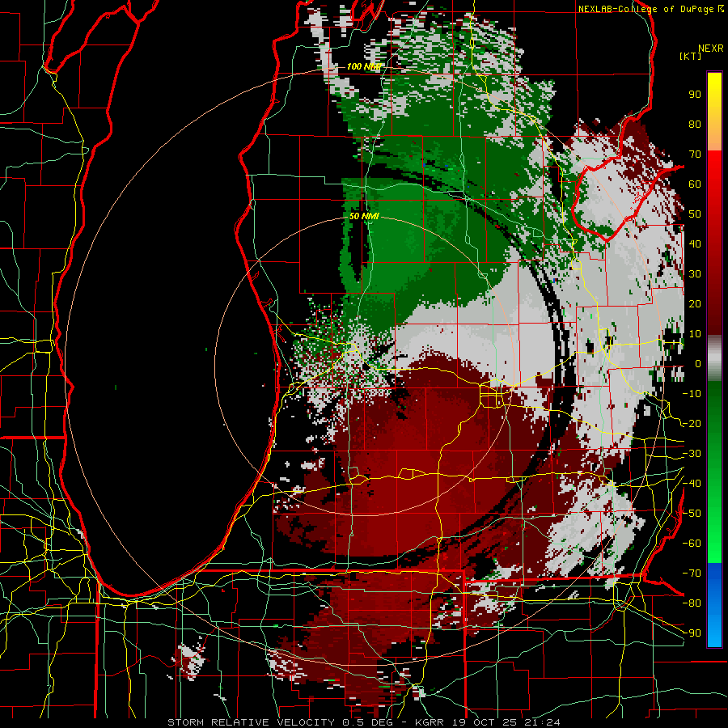The image size is (728, 728).
Task: Click the 50 value on velocity legend
Action: (695, 214)
